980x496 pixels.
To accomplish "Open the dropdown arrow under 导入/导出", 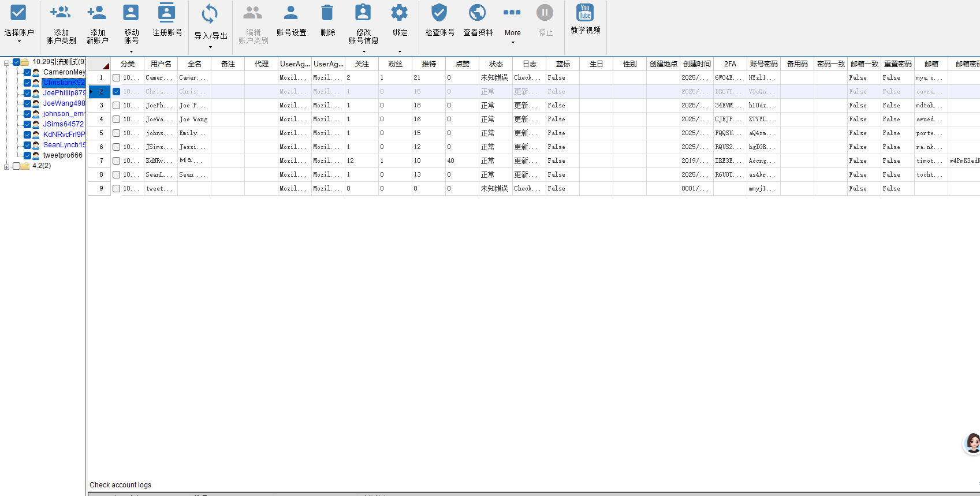I will point(210,47).
